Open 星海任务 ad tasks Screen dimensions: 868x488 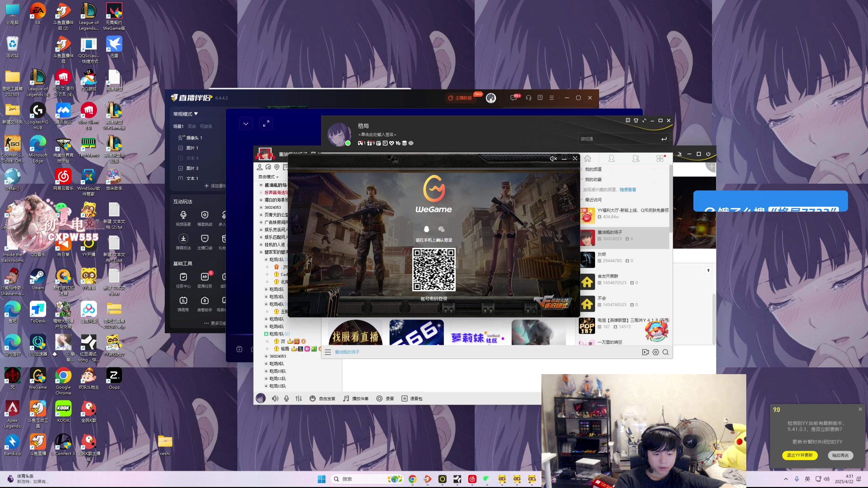[x=204, y=280]
